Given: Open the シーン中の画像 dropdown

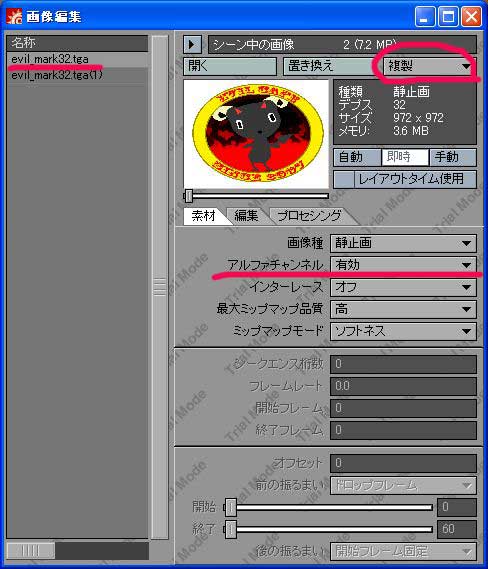Looking at the screenshot, I should pos(342,45).
